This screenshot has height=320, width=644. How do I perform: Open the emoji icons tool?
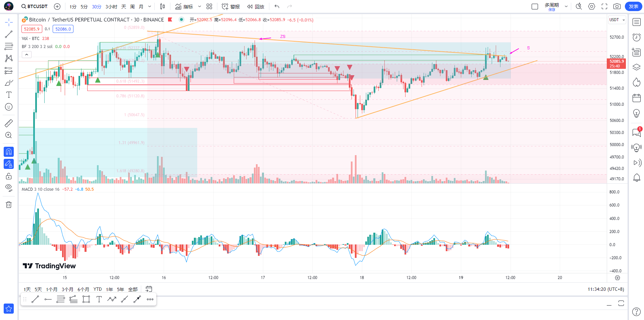click(9, 107)
